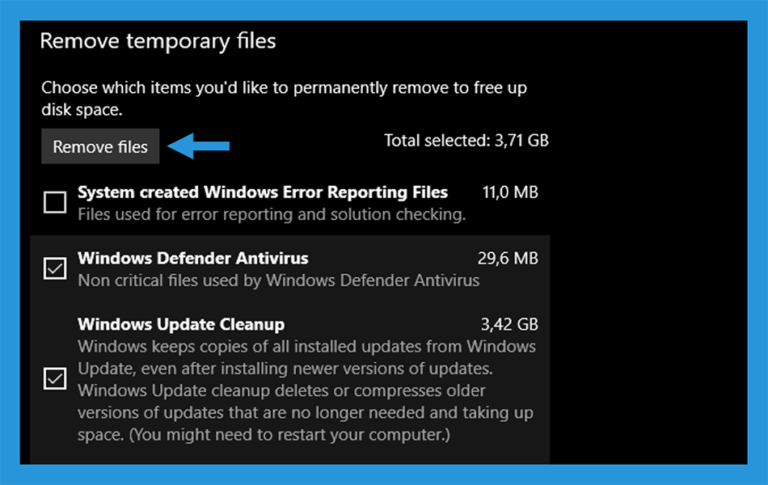This screenshot has height=485, width=768.
Task: Click the 'Files used for error reporting' description
Action: click(271, 215)
